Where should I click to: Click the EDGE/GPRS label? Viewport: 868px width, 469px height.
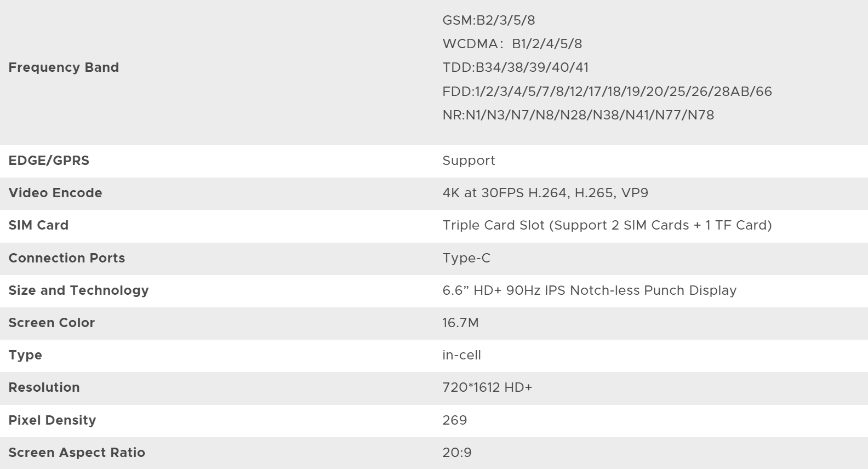point(49,161)
